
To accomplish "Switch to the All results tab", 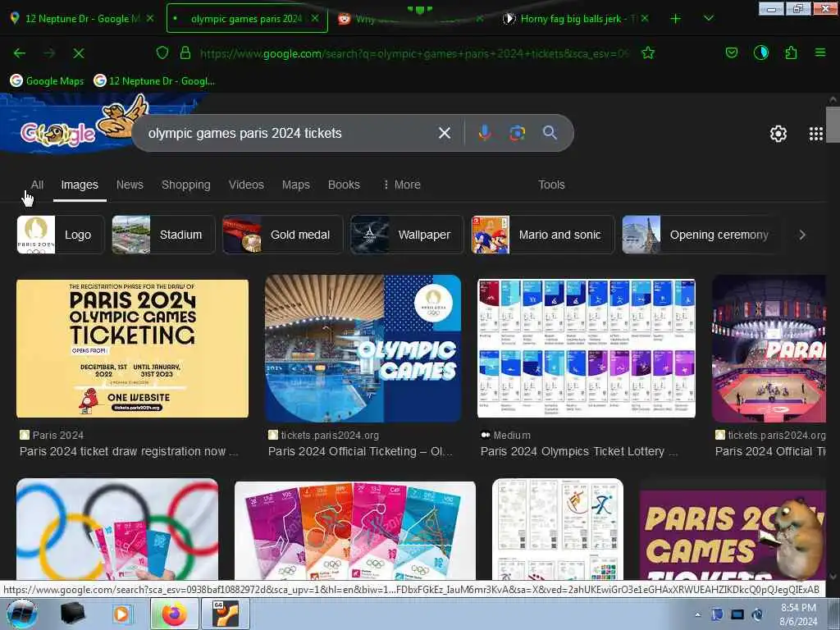I will (x=37, y=185).
